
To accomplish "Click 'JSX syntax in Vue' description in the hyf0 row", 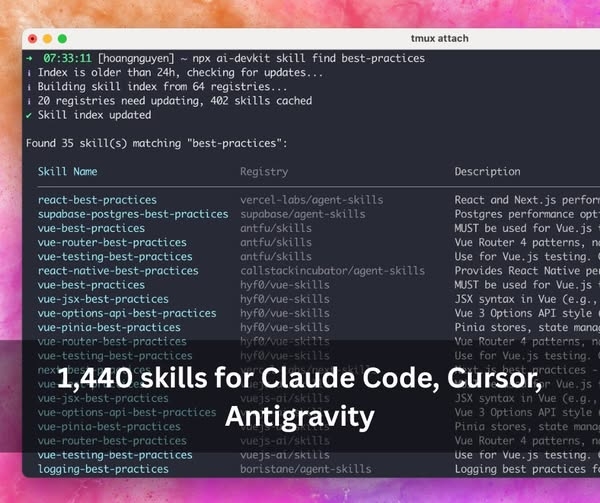I will (527, 299).
